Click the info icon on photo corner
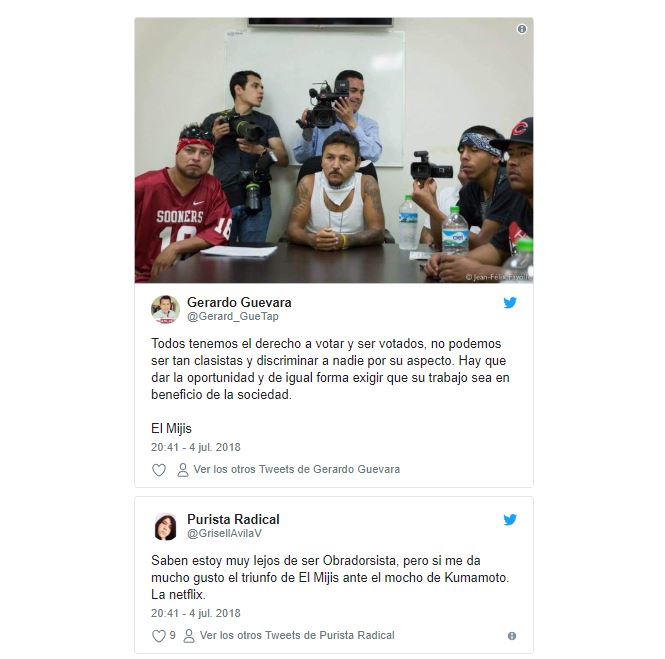Screen dimensions: 665x659 (x=522, y=29)
